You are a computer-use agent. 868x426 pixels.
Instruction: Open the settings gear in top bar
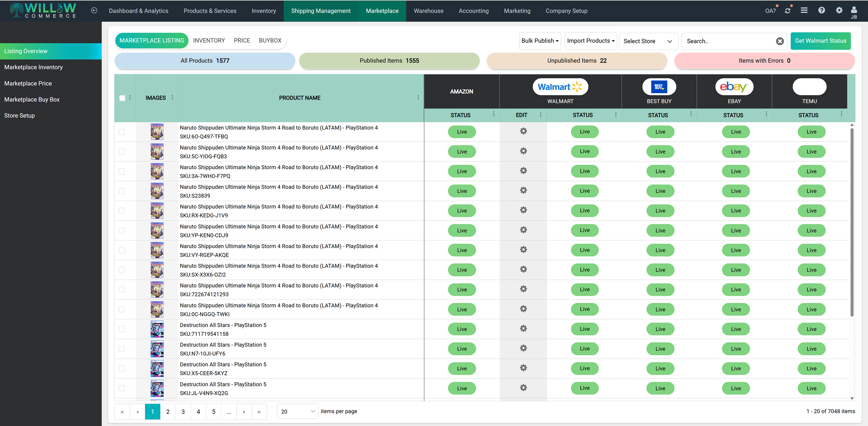pyautogui.click(x=839, y=10)
